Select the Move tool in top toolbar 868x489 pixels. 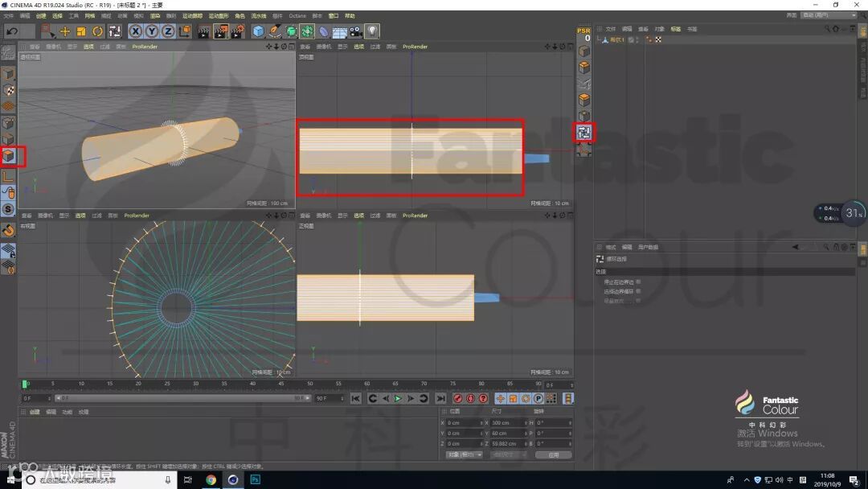coord(65,31)
